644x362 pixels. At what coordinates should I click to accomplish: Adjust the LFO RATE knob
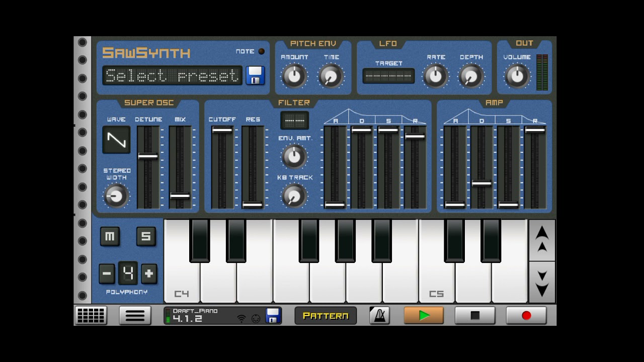[x=435, y=76]
